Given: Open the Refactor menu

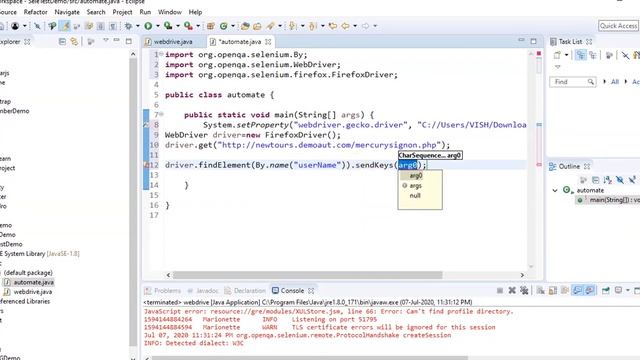Looking at the screenshot, I should tap(36, 12).
